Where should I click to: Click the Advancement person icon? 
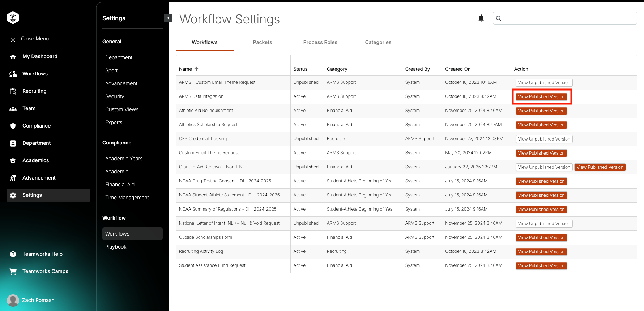(x=13, y=178)
